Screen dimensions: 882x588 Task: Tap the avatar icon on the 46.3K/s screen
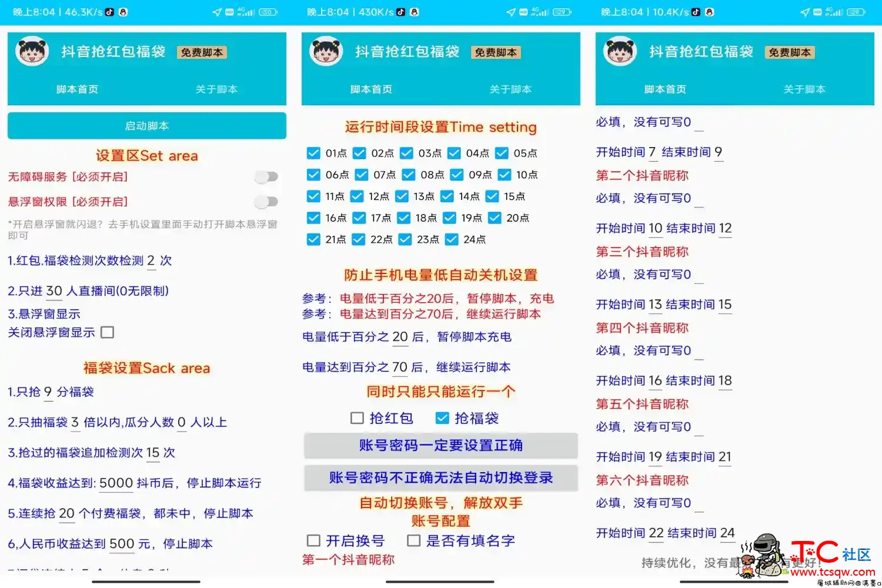click(x=32, y=52)
